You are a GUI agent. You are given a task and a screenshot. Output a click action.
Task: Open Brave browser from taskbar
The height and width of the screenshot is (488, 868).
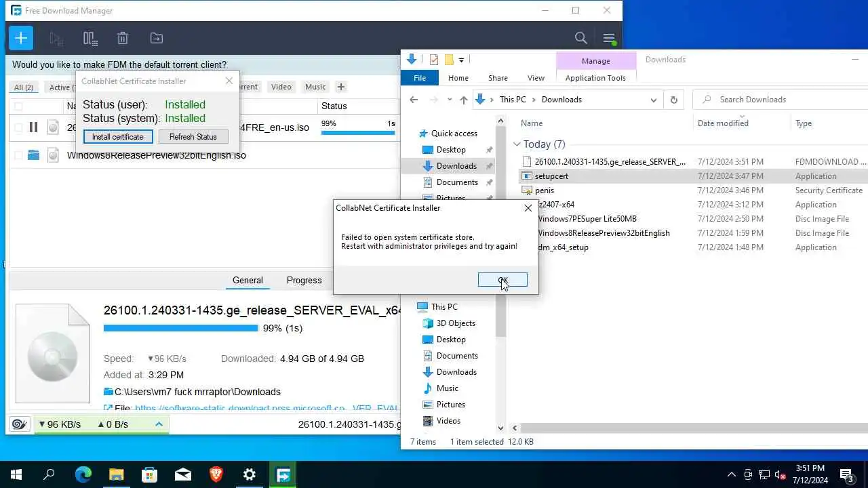[216, 474]
